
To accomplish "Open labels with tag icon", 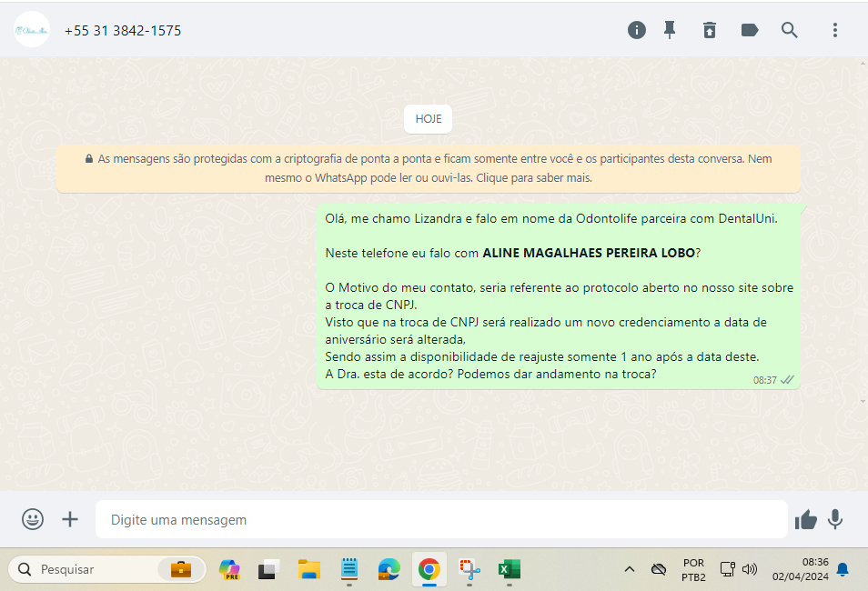I will [750, 30].
